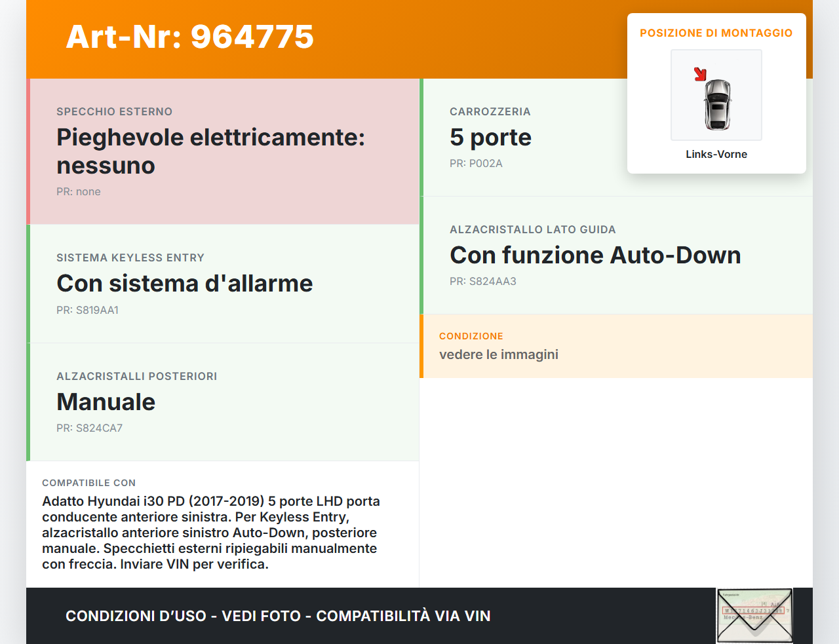This screenshot has width=839, height=644.
Task: Click the Posizione di Montaggio title
Action: click(x=716, y=33)
